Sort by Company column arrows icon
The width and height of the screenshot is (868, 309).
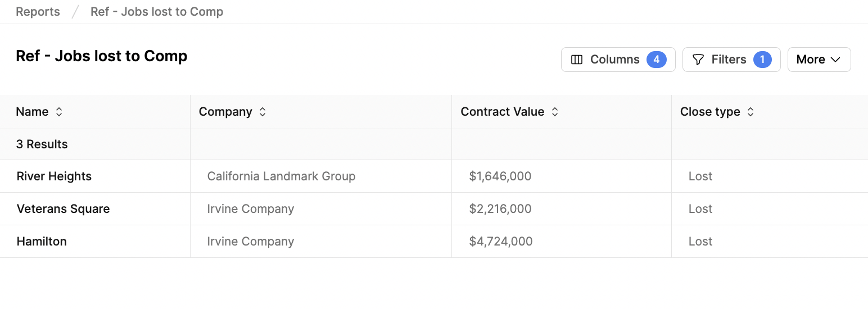click(x=262, y=112)
